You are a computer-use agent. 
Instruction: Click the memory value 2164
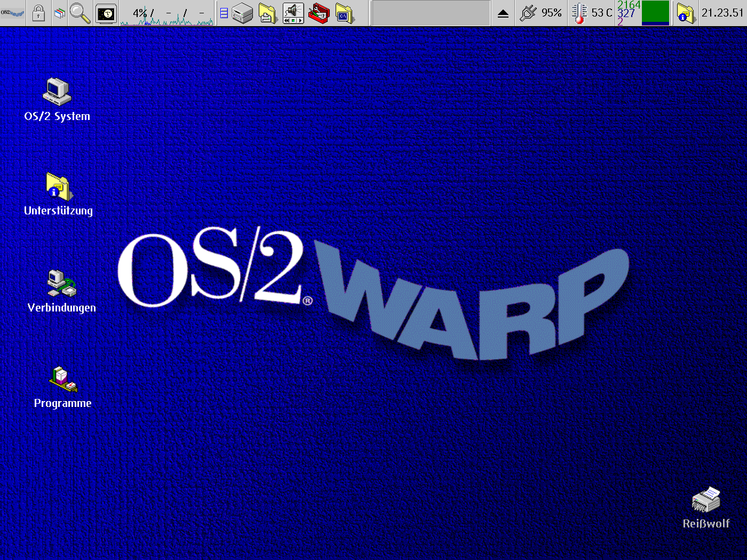point(629,4)
